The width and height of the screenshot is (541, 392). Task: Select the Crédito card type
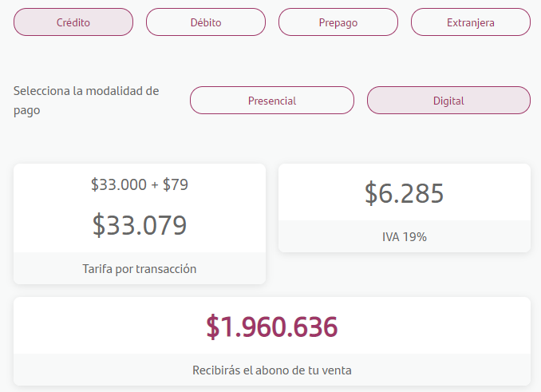click(73, 22)
